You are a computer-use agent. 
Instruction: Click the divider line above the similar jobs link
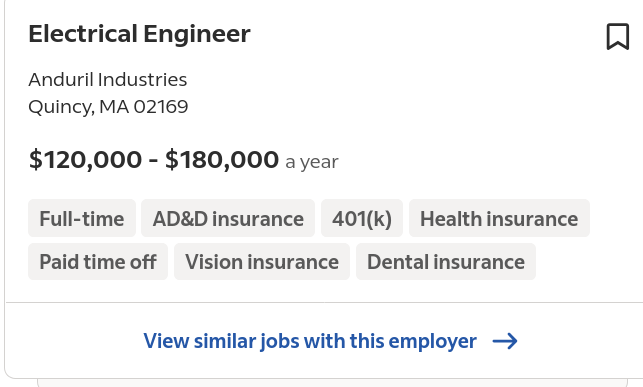(x=324, y=303)
